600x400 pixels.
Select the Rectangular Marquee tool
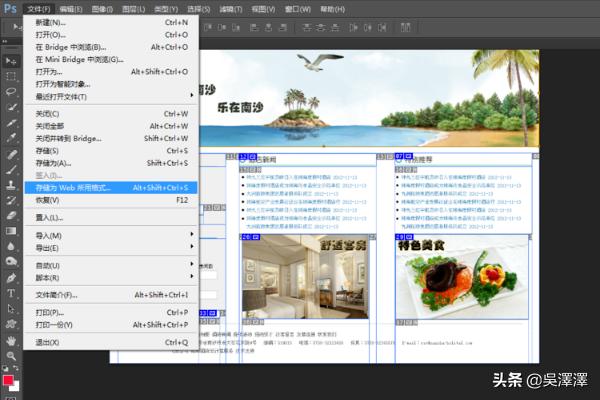coord(11,76)
